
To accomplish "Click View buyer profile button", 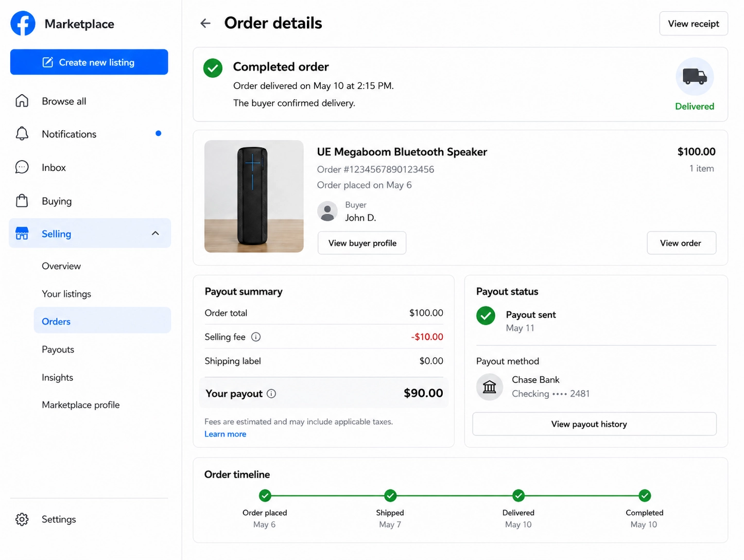I will 362,243.
